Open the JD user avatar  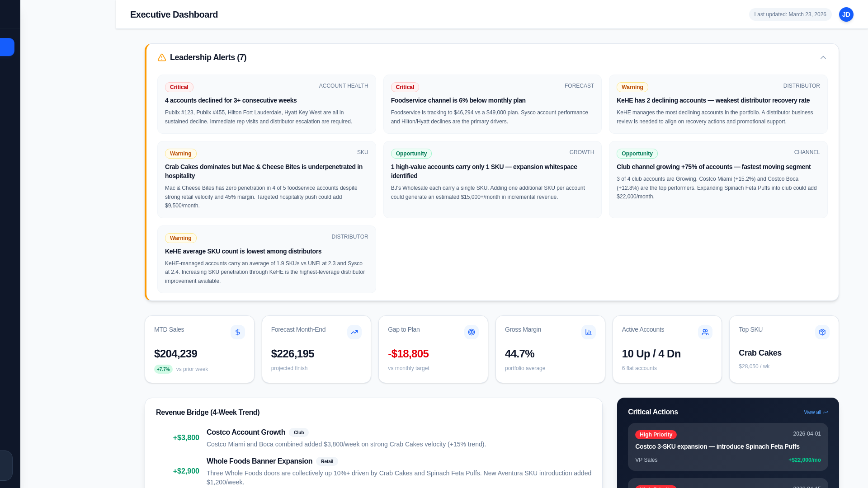coord(846,14)
